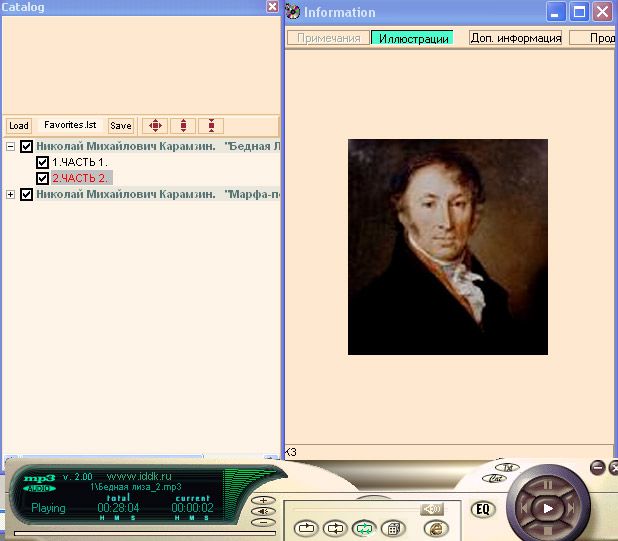Screen dimensions: 618x541
Task: Click the Internet Explorer icon in the player
Action: (x=437, y=528)
